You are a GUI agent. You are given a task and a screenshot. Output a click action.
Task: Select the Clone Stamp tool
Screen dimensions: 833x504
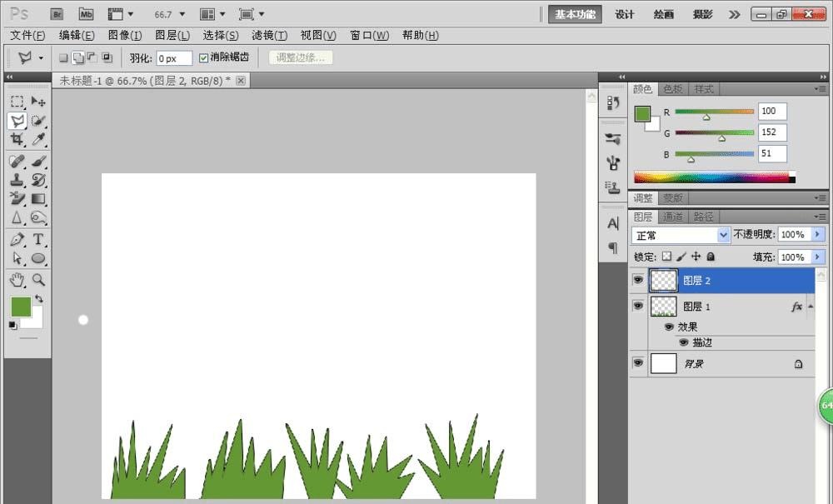[17, 179]
